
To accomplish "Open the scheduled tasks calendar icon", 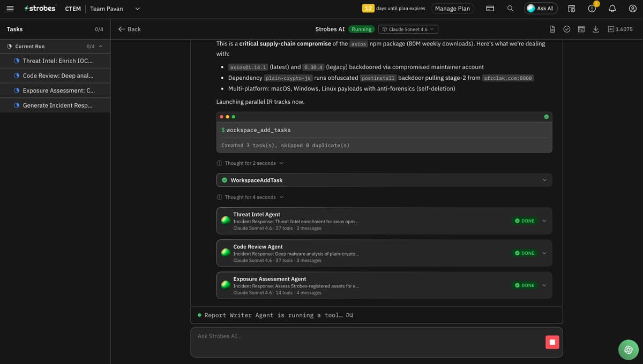I will point(571,9).
